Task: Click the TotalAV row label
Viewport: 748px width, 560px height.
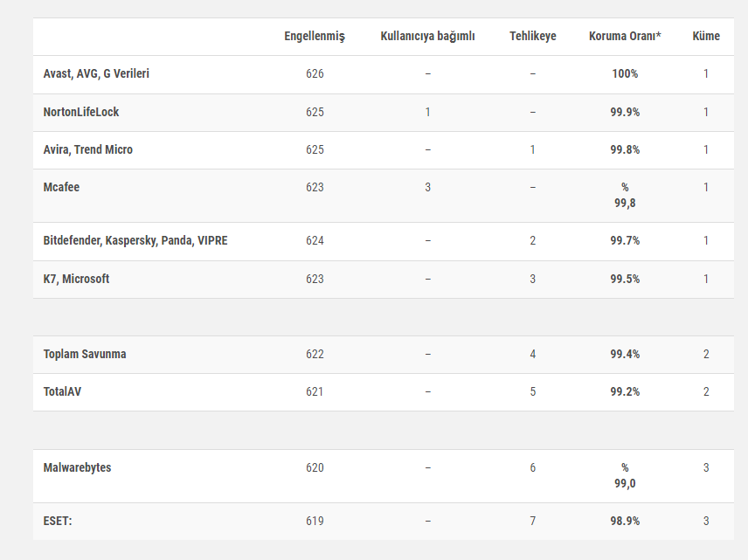Action: click(63, 391)
